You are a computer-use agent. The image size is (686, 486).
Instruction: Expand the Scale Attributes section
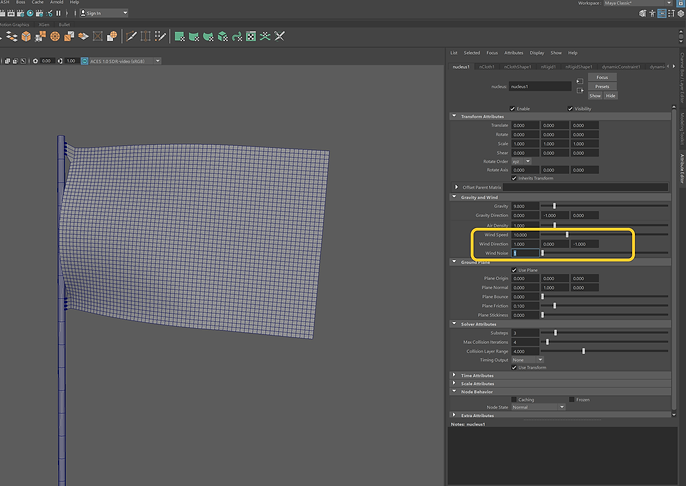pyautogui.click(x=454, y=384)
